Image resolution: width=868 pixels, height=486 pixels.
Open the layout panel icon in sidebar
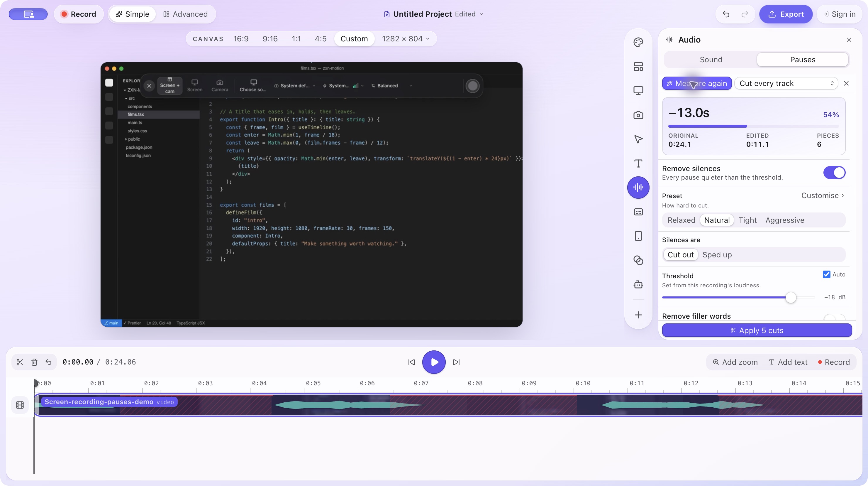(638, 66)
